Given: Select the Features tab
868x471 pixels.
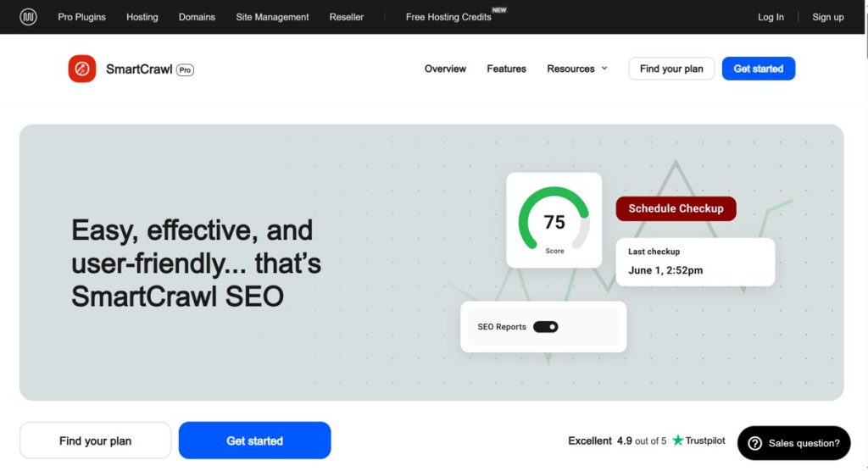Looking at the screenshot, I should click(x=506, y=69).
